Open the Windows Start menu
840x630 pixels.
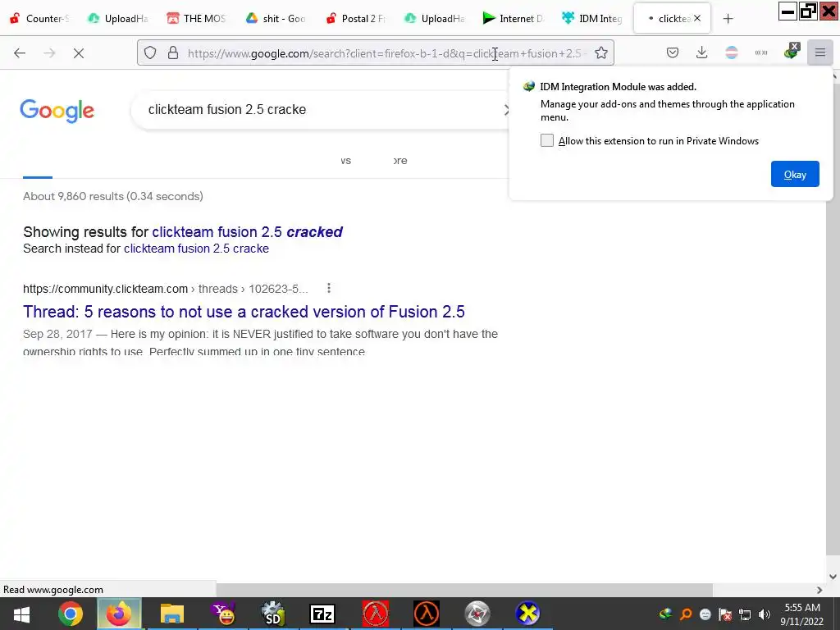21,614
